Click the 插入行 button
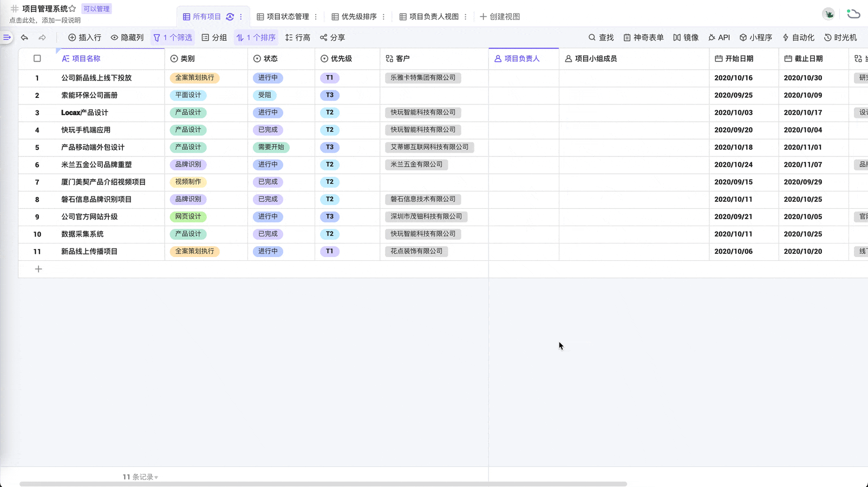This screenshot has height=487, width=868. pyautogui.click(x=84, y=37)
